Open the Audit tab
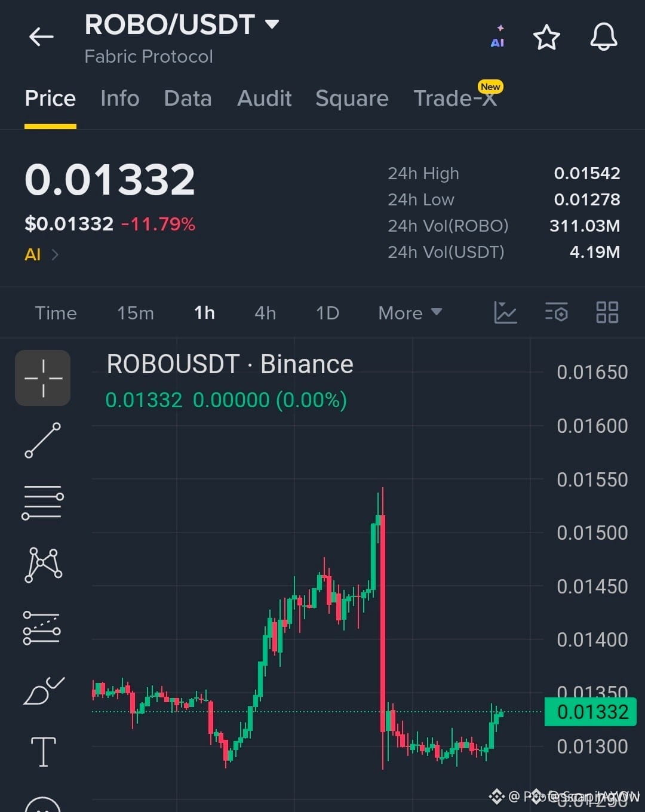645x812 pixels. coord(264,99)
